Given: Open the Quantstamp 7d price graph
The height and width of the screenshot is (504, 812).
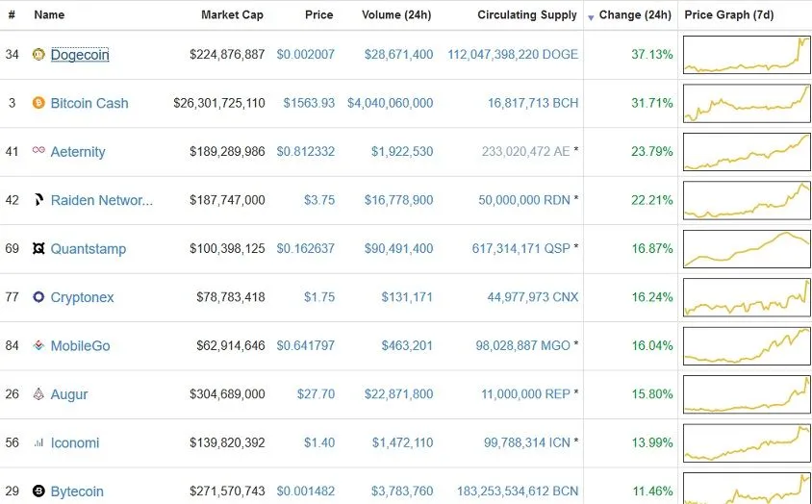Looking at the screenshot, I should 747,248.
